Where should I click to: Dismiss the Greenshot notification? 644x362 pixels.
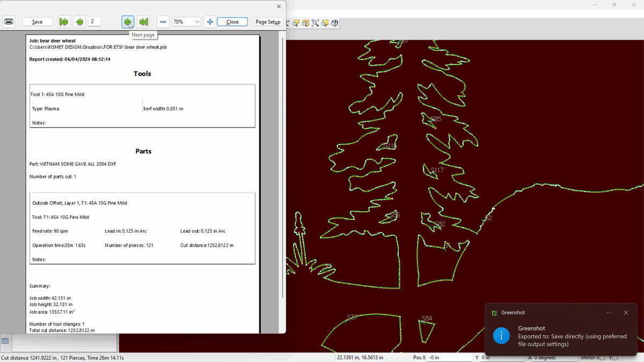click(x=626, y=313)
